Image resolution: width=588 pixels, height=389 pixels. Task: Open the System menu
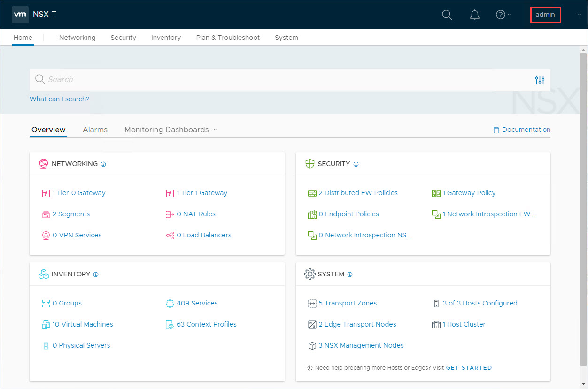click(x=286, y=38)
